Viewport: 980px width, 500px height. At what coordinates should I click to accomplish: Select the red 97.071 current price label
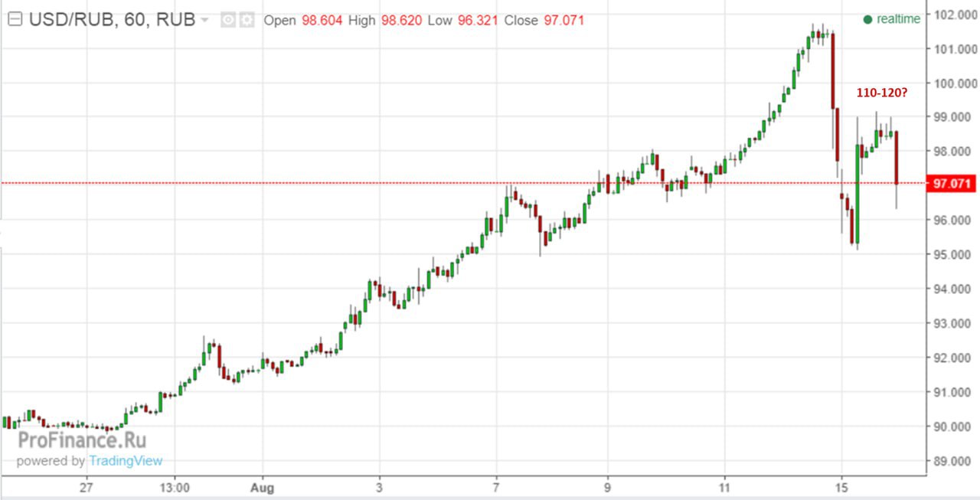[949, 184]
